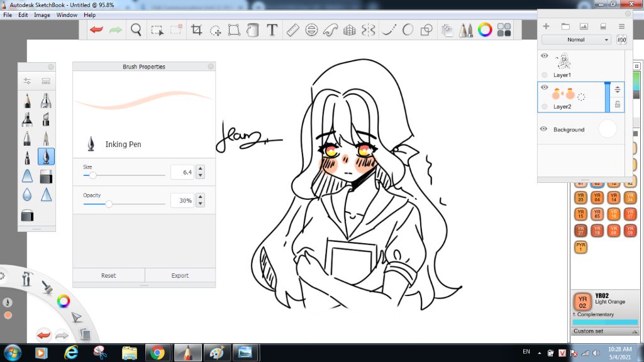Open brush settings sliders icon in palette

pos(27,81)
